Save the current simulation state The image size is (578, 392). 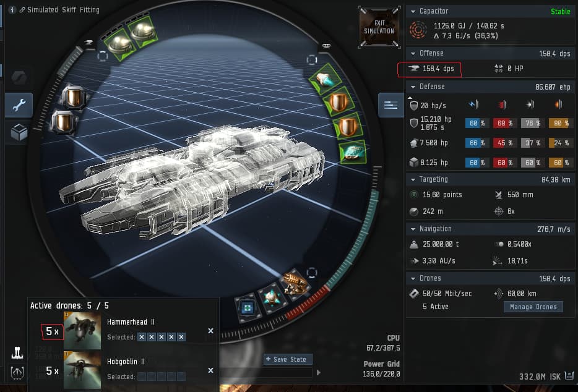point(288,359)
